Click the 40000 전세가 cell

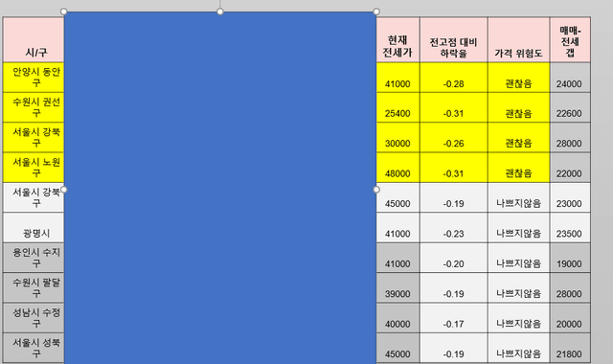[398, 318]
